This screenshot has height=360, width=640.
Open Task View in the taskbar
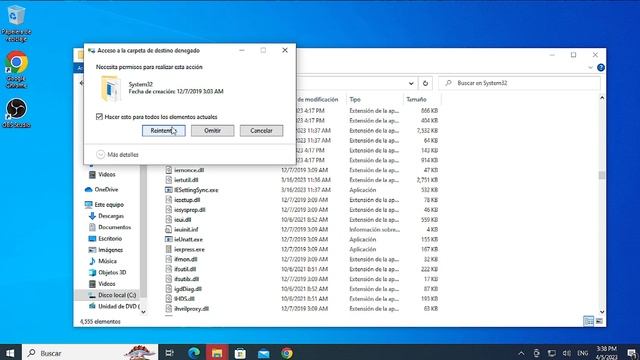click(x=169, y=353)
